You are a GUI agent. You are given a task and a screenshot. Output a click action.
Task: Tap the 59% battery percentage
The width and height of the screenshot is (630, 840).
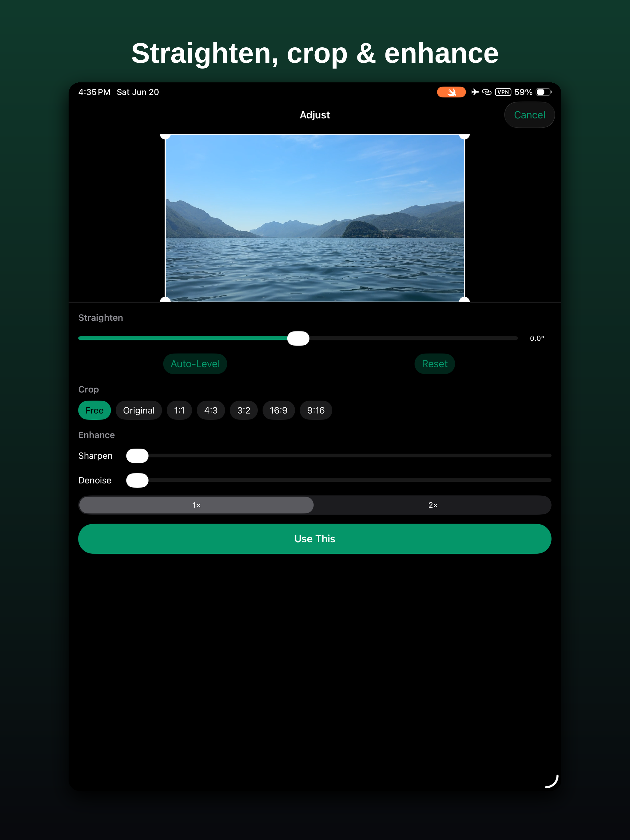[523, 92]
